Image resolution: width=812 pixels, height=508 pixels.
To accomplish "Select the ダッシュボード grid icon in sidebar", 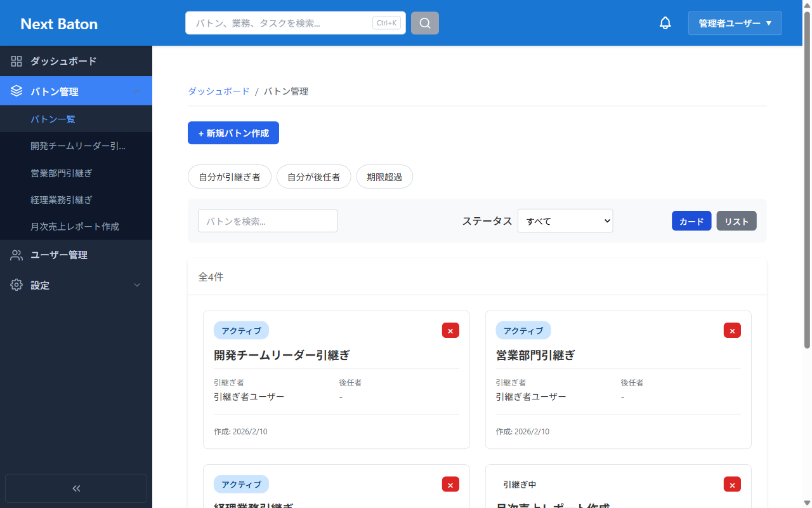I will click(x=16, y=61).
